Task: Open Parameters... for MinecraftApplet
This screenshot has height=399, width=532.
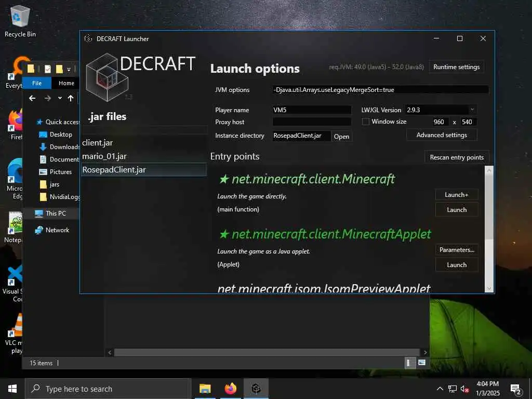Action: point(457,250)
